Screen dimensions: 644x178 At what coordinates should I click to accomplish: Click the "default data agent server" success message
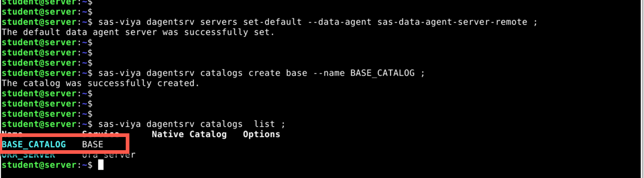click(x=138, y=32)
